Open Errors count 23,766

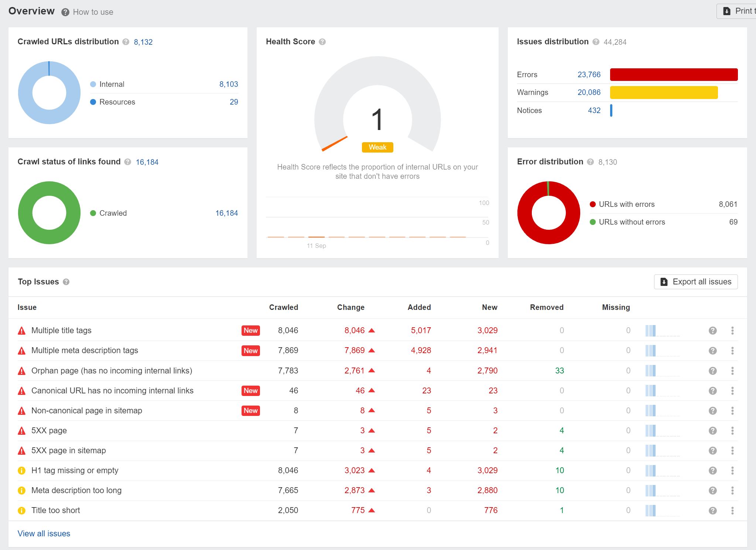pyautogui.click(x=589, y=75)
